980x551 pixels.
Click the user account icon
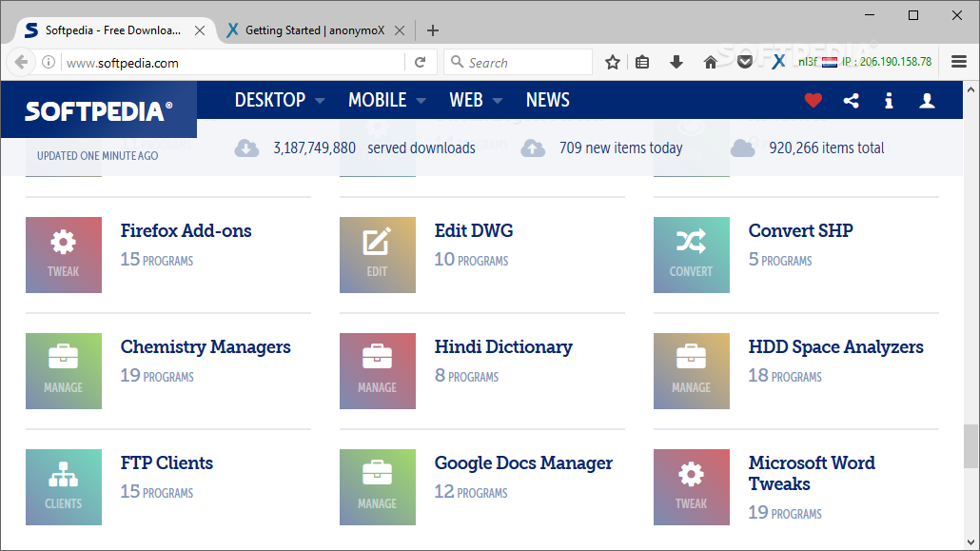coord(927,100)
